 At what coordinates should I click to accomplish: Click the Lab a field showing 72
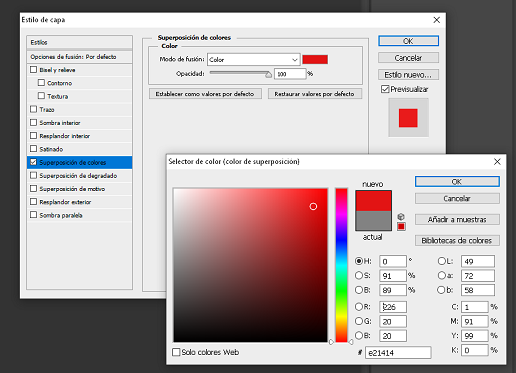tap(478, 276)
